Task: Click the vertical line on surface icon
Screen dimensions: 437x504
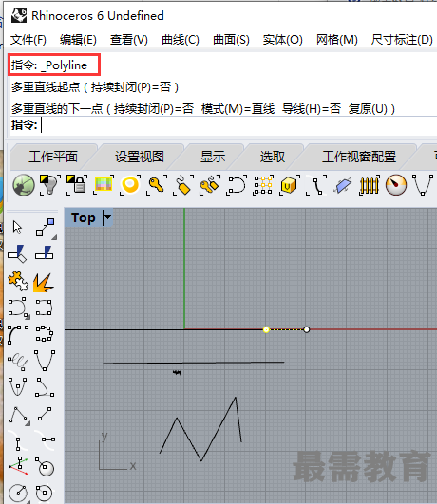Action: 17,440
